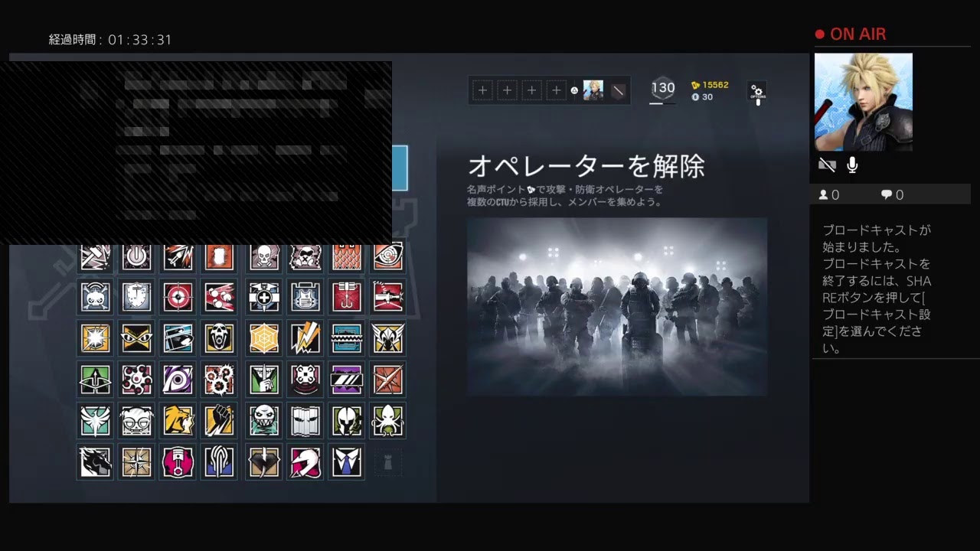The image size is (980, 551).
Task: Pick Montagne shield operator icon
Action: click(137, 297)
